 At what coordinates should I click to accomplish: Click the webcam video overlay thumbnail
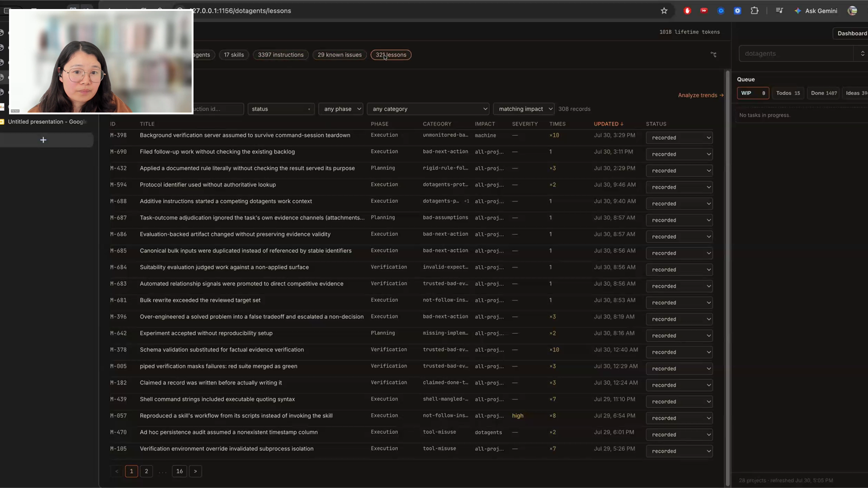coord(101,61)
